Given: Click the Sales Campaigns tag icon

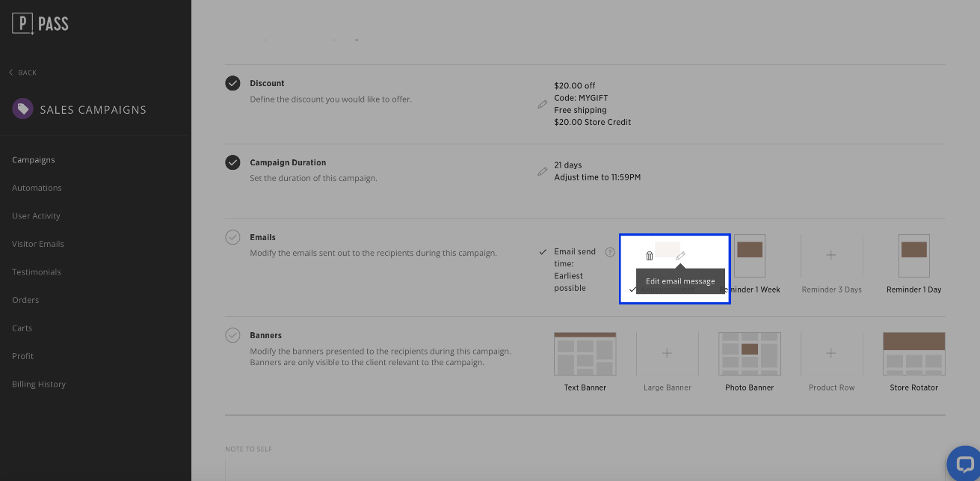Looking at the screenshot, I should click(22, 109).
